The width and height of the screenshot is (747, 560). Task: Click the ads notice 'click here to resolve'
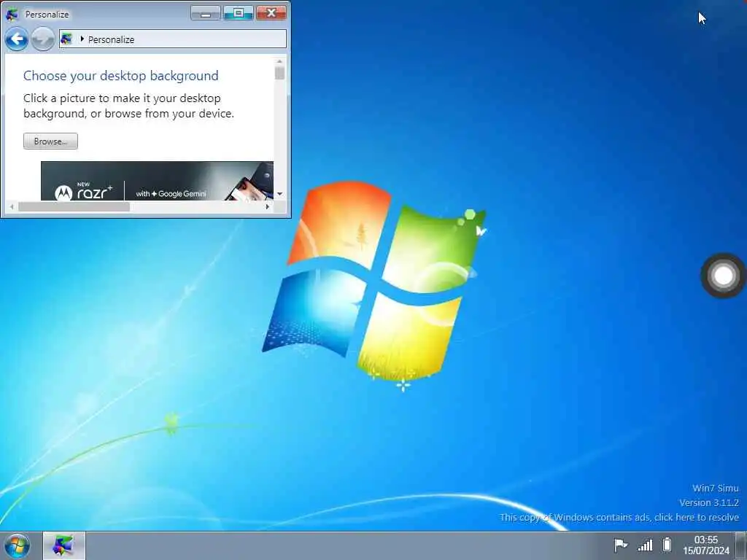(697, 517)
